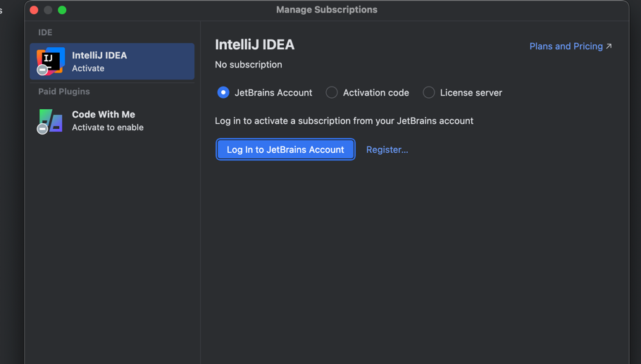The image size is (641, 364).
Task: Click the Code With Me plugin icon
Action: click(51, 119)
